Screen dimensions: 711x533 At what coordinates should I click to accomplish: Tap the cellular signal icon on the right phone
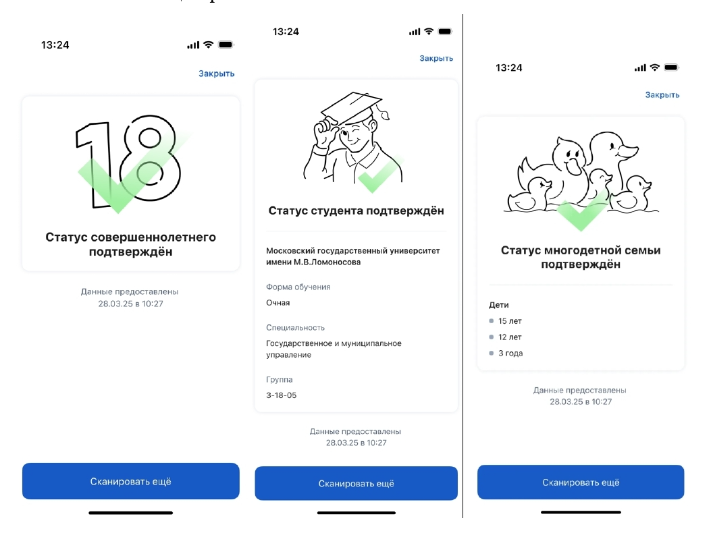pos(640,68)
